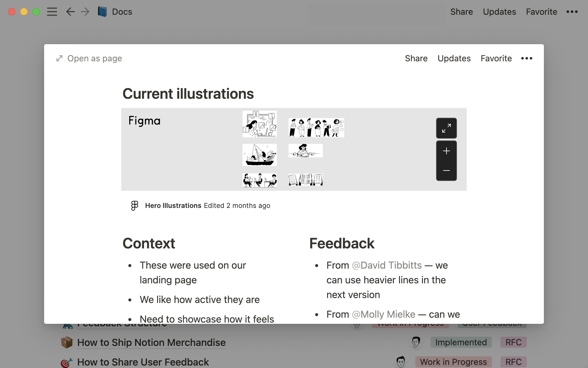Click the Share button in the main toolbar
The height and width of the screenshot is (368, 588).
tap(461, 11)
